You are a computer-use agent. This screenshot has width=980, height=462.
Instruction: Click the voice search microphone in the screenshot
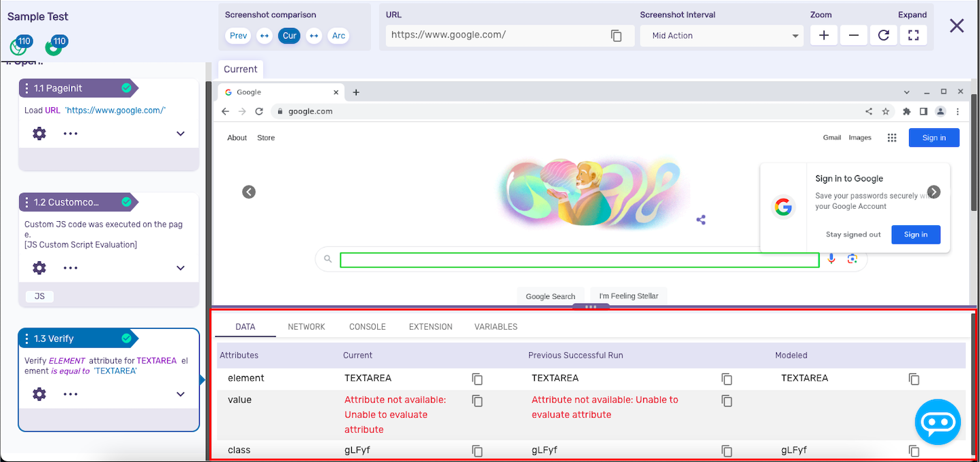[831, 259]
